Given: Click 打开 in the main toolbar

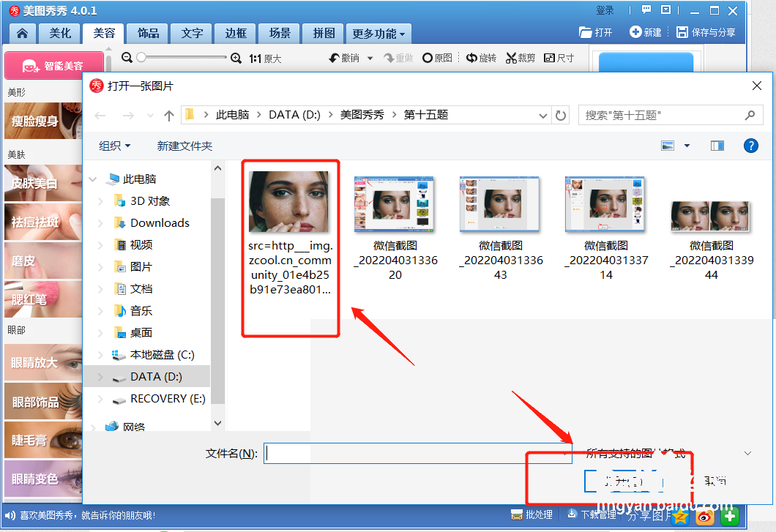Looking at the screenshot, I should [595, 33].
